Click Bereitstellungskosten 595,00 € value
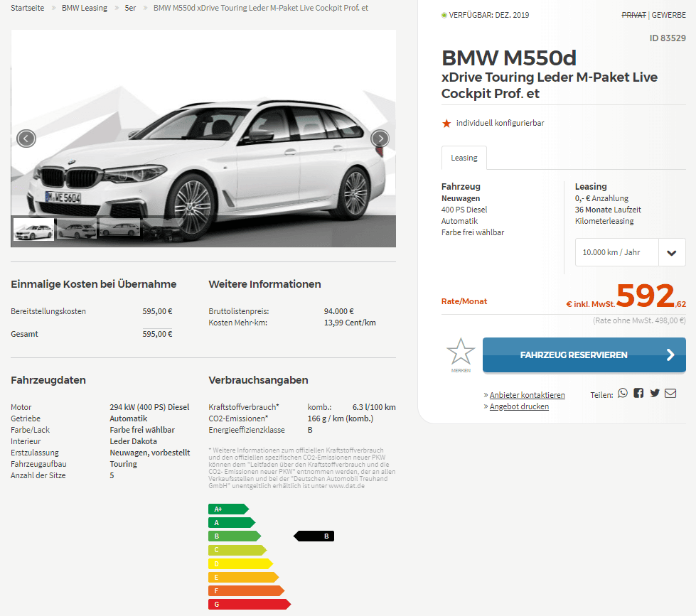 157,311
